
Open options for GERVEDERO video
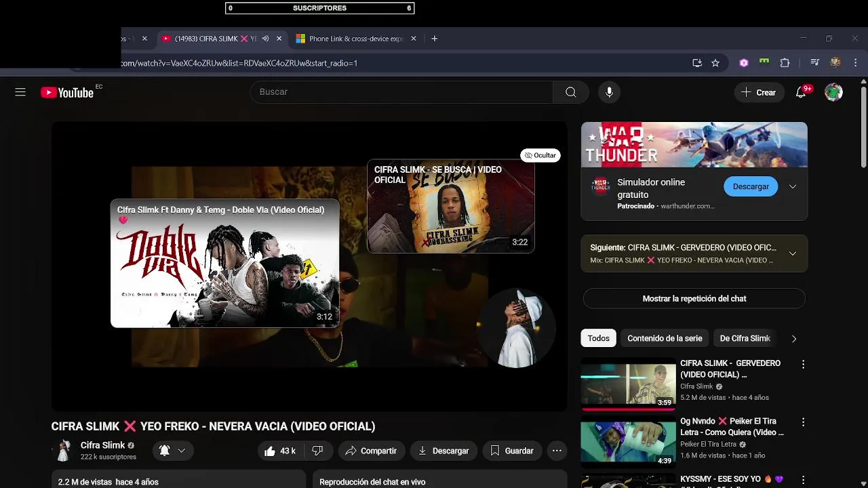pos(803,365)
